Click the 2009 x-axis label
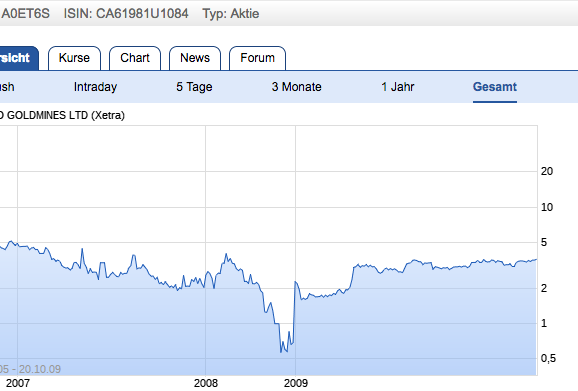The width and height of the screenshot is (578, 391). pos(296,383)
